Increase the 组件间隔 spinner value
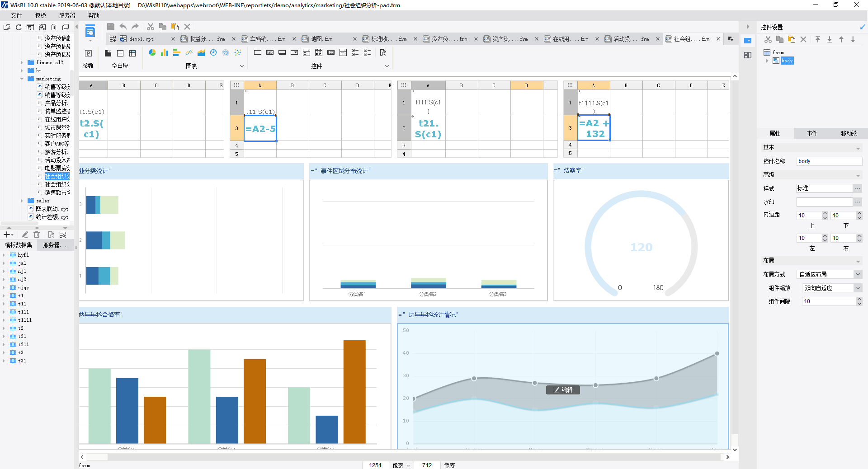This screenshot has height=469, width=868. pyautogui.click(x=859, y=299)
